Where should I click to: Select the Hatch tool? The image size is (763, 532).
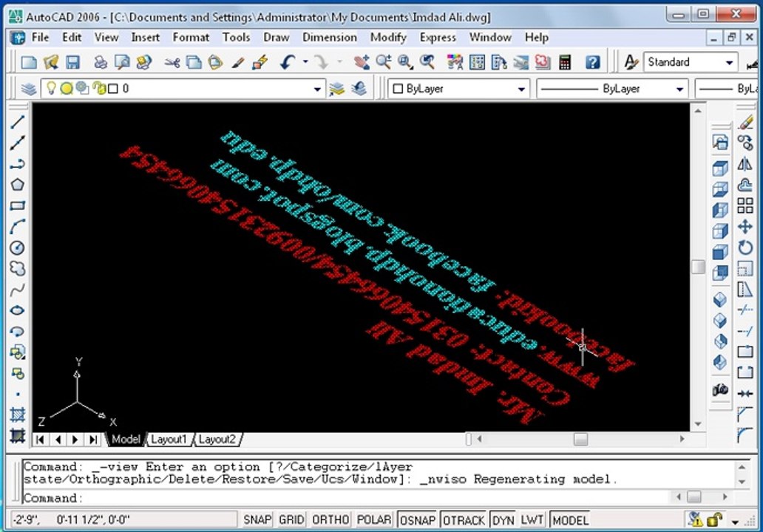[x=18, y=415]
